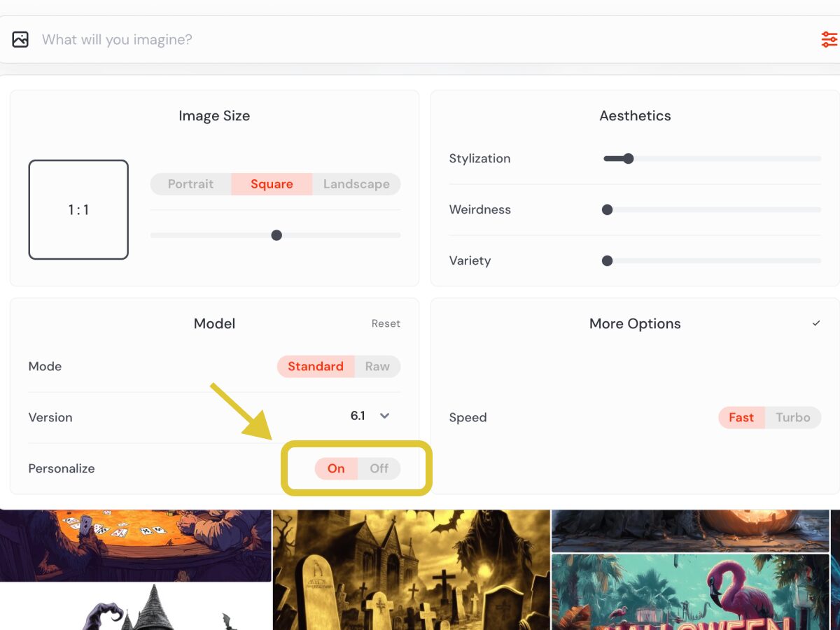Enable Turbo speed

[792, 417]
